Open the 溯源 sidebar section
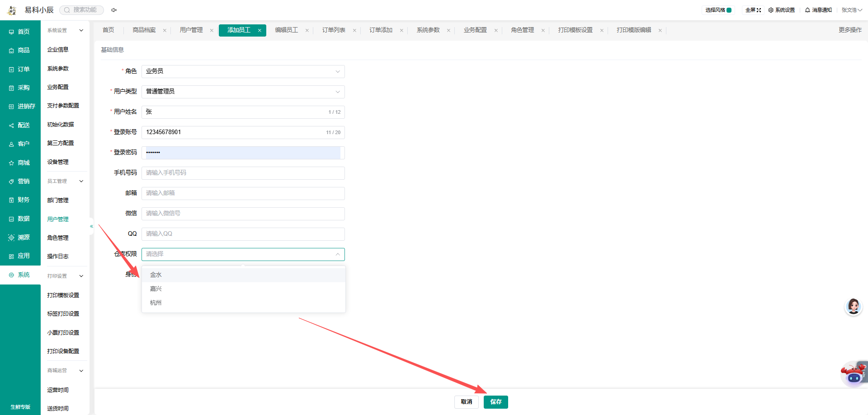Image resolution: width=868 pixels, height=415 pixels. (20, 237)
